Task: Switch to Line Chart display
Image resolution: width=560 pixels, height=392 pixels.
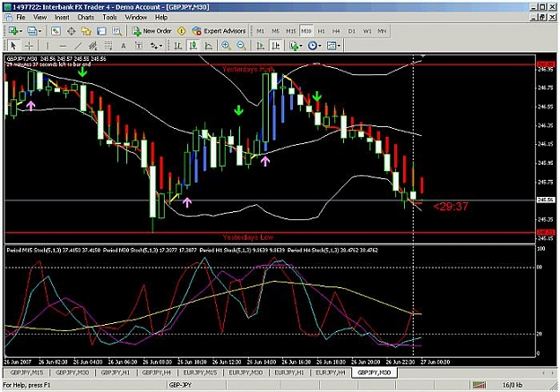Action: click(209, 46)
